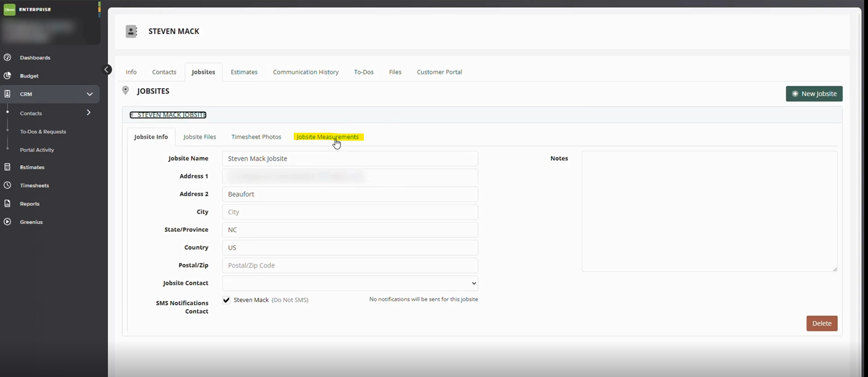Click inside the Notes text area
The image size is (868, 377).
click(x=710, y=211)
